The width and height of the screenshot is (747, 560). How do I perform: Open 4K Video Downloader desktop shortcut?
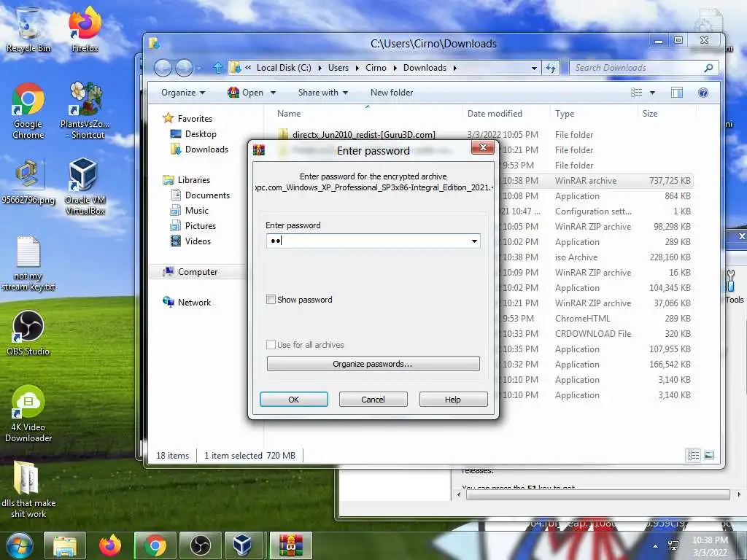pyautogui.click(x=28, y=413)
